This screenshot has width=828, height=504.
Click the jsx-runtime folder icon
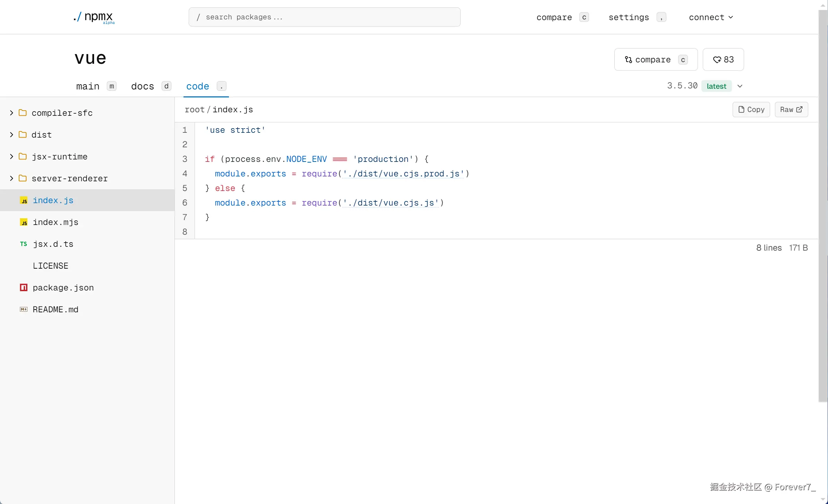click(x=23, y=157)
